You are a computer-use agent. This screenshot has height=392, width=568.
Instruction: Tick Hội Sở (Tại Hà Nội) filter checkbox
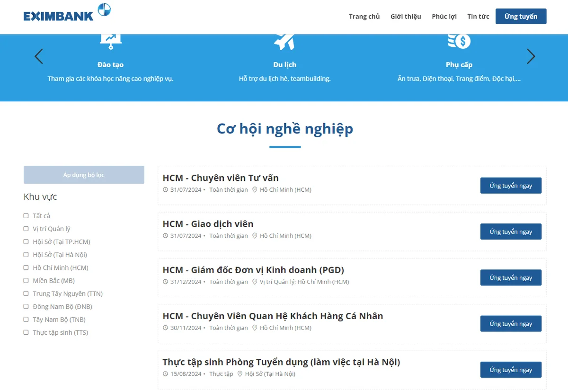coord(26,255)
